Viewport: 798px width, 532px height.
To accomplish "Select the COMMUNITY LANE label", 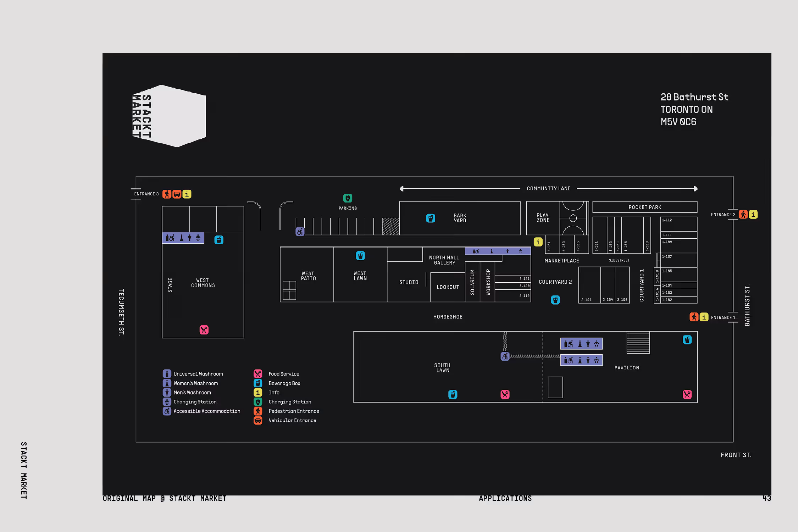I will point(549,188).
